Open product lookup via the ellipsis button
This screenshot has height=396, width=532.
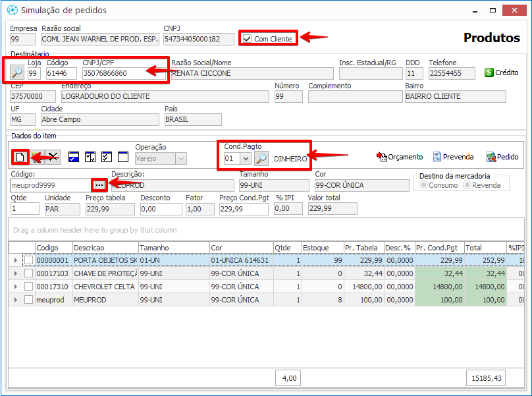coord(99,185)
